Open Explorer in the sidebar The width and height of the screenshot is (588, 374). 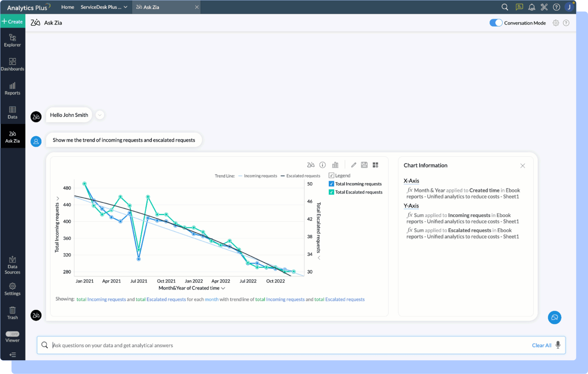pyautogui.click(x=12, y=41)
